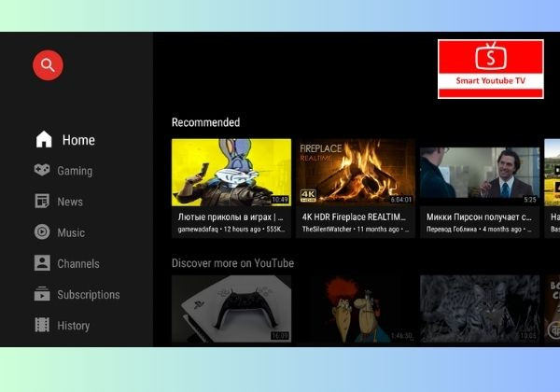Click channel name 'gamewadafaq'

[x=198, y=230]
